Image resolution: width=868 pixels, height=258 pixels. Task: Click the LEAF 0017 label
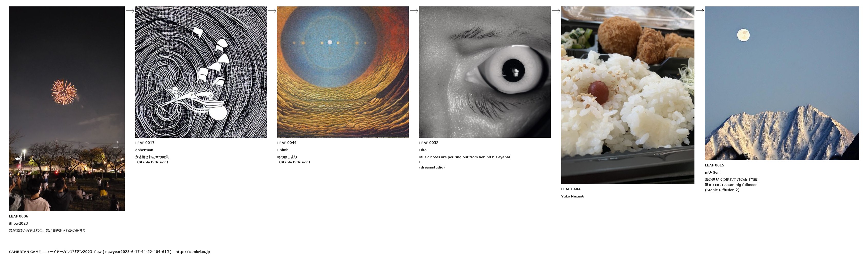point(145,143)
